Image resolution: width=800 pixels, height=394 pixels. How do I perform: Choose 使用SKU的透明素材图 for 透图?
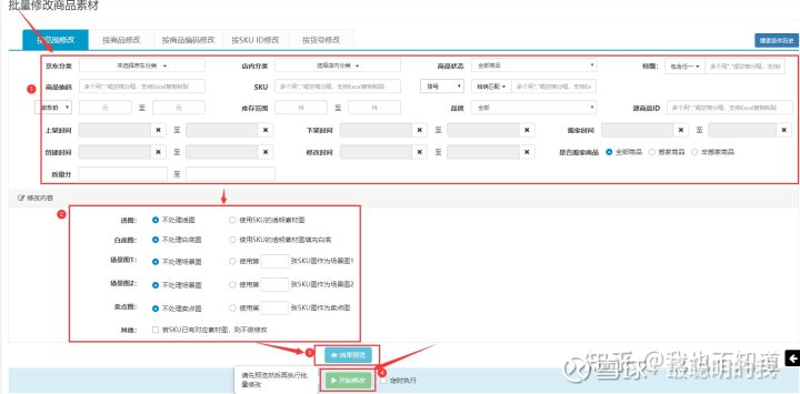[x=233, y=220]
